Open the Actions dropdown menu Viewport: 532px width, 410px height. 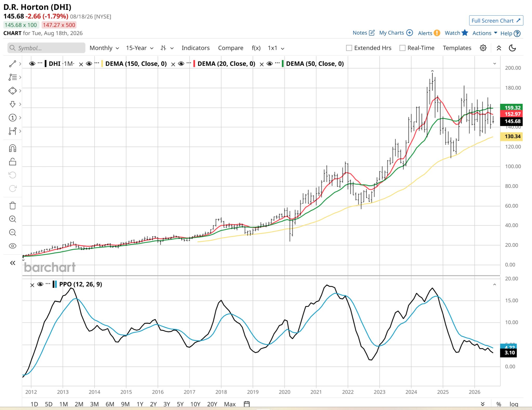pyautogui.click(x=485, y=33)
